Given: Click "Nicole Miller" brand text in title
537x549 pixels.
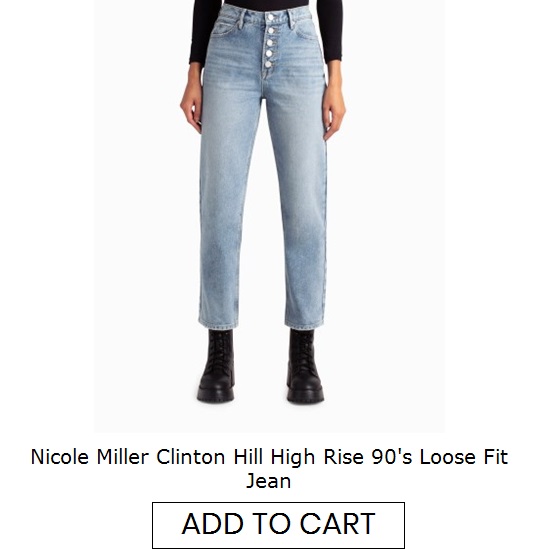Looking at the screenshot, I should 90,457.
